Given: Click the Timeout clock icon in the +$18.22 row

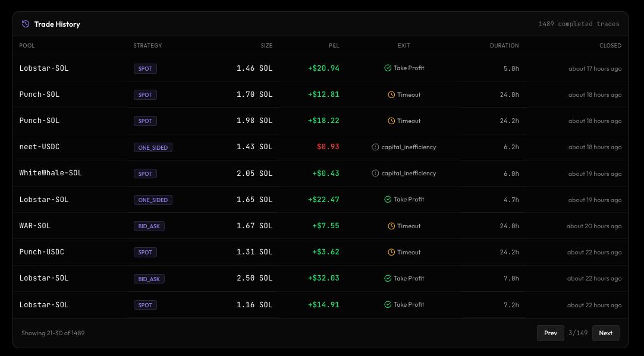Looking at the screenshot, I should pos(391,121).
